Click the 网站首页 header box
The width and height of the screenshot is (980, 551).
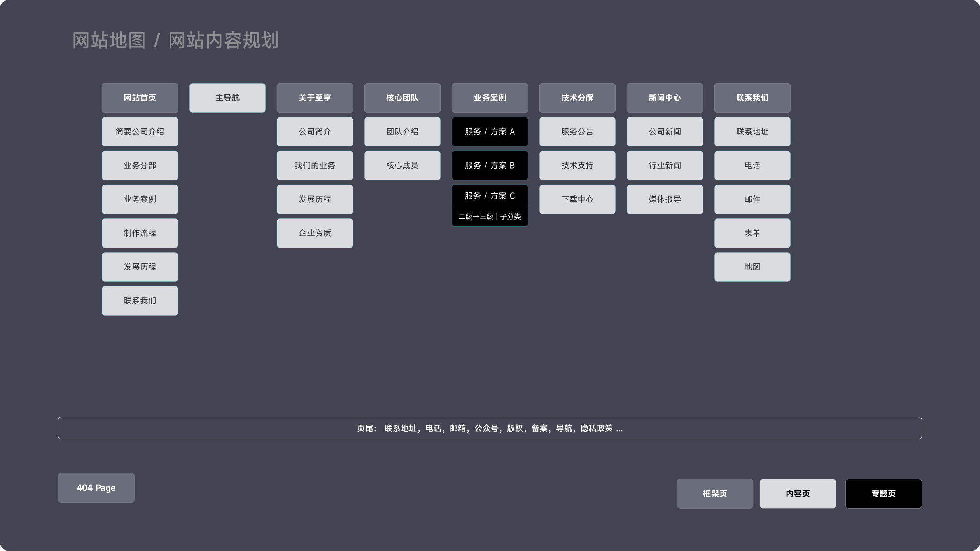click(x=140, y=98)
